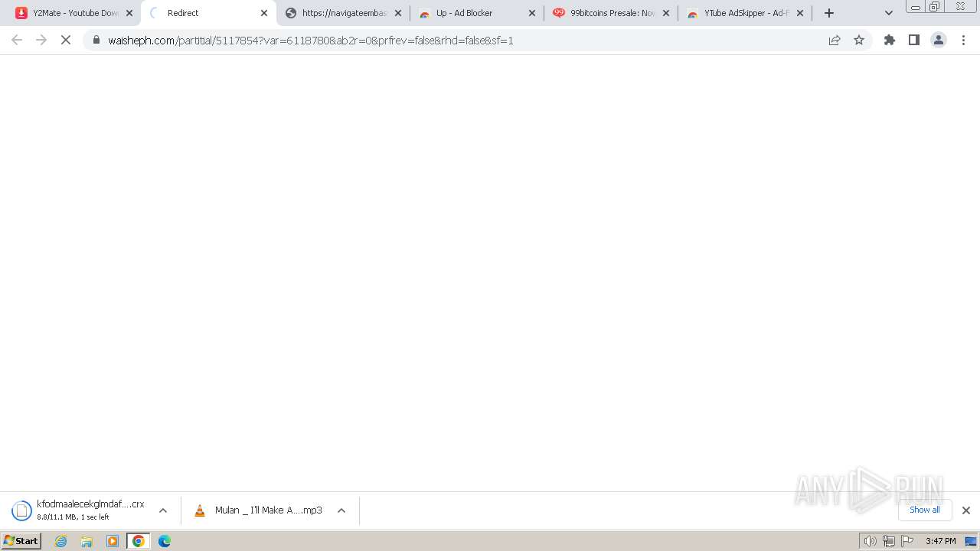Screen dimensions: 980x551
Task: Share this page icon
Action: click(835, 40)
